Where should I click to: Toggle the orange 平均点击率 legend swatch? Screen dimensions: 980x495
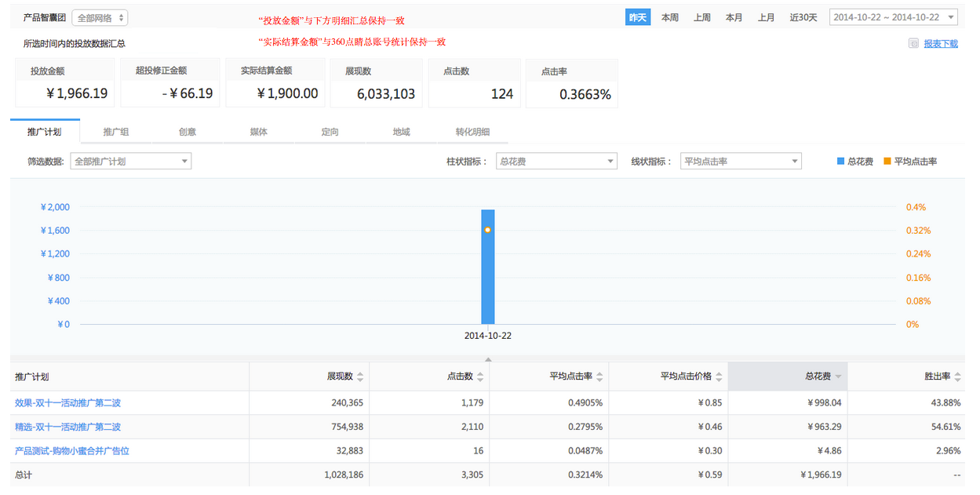tap(887, 161)
